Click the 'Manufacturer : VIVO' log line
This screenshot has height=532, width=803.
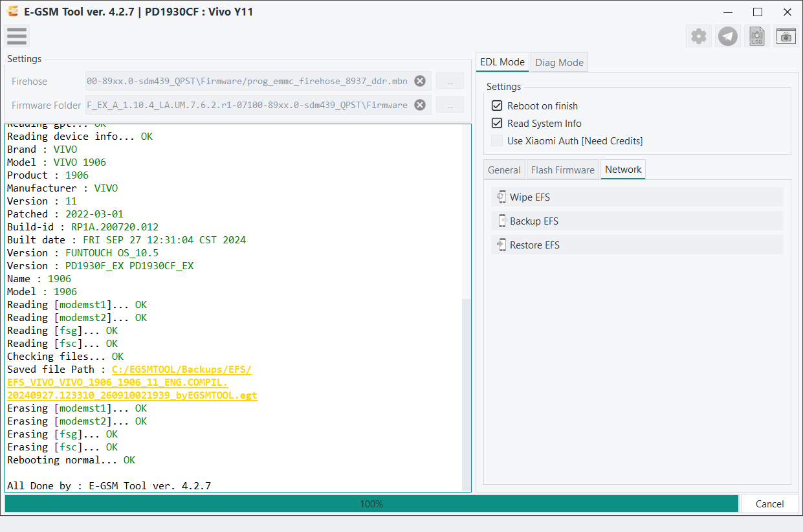[x=63, y=188]
